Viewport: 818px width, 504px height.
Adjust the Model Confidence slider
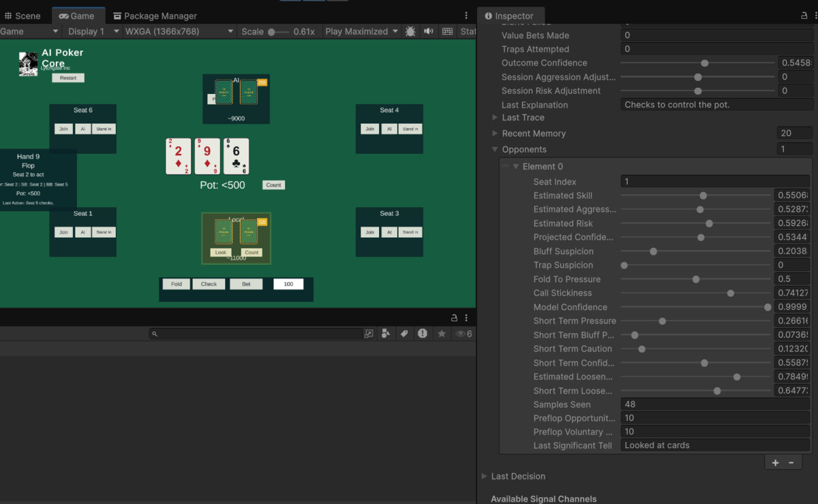click(697, 307)
